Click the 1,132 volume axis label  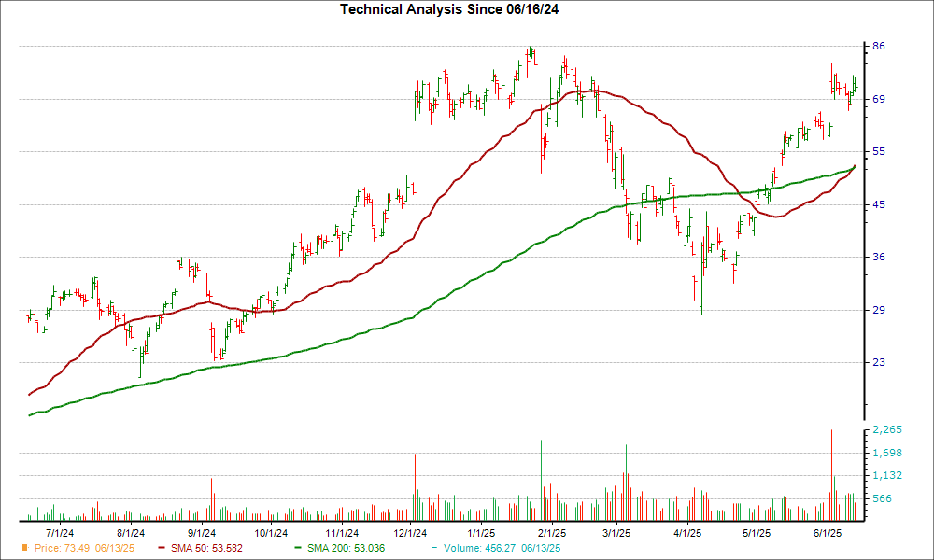[887, 475]
